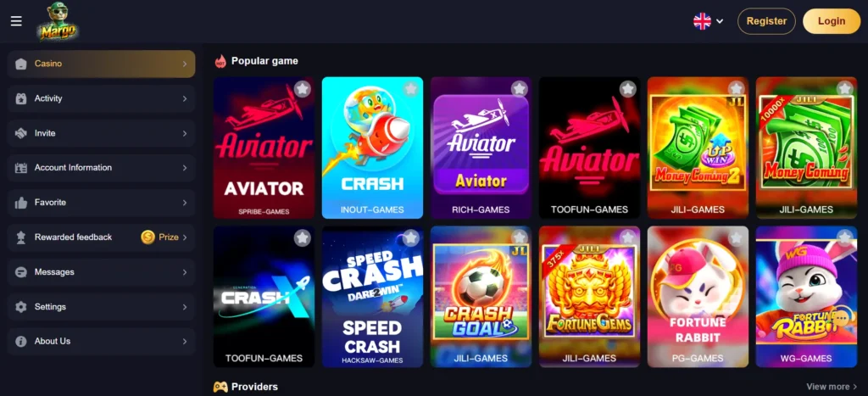Expand the Account Information chevron
Screen dimensions: 868x396
pos(185,168)
